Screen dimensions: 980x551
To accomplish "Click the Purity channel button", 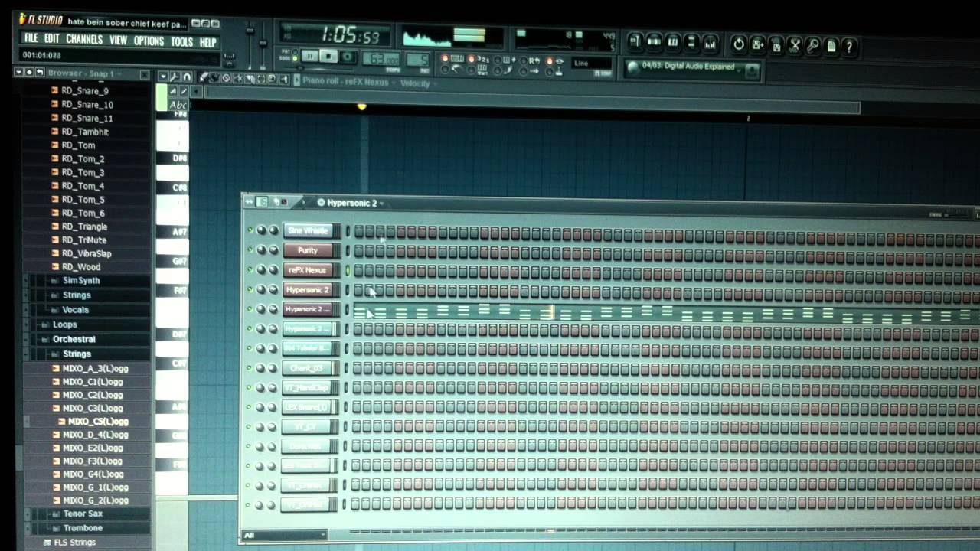I will (309, 250).
